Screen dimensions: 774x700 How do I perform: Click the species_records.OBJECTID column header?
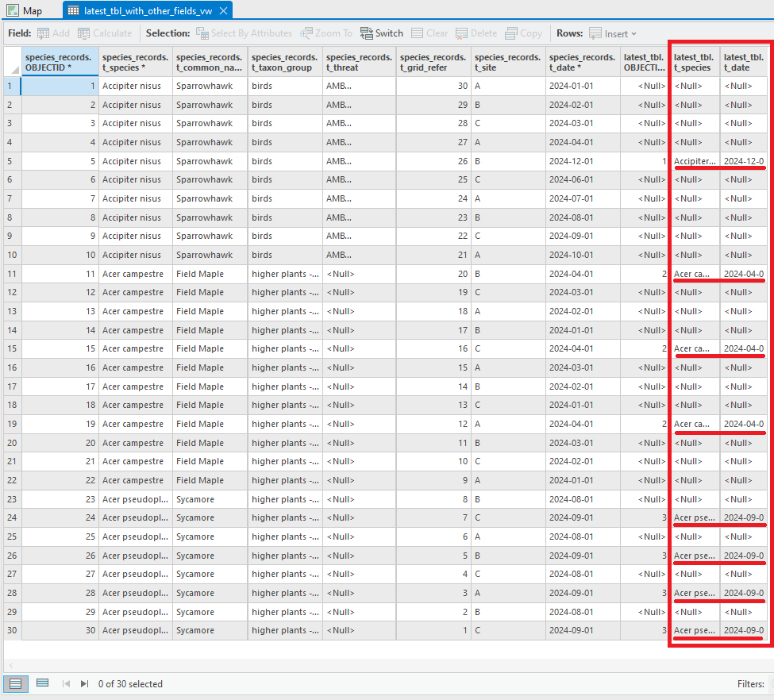click(60, 62)
